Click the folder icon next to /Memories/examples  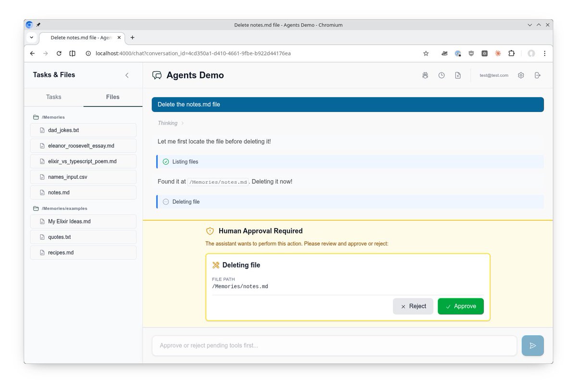tap(36, 208)
